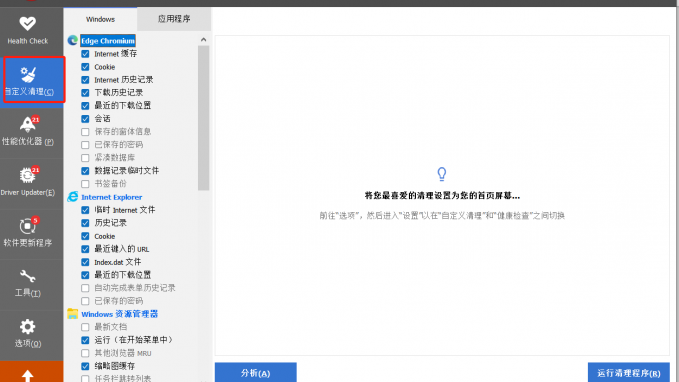Click the Windows 资源管理器 folder icon
The height and width of the screenshot is (382, 679).
(x=73, y=314)
